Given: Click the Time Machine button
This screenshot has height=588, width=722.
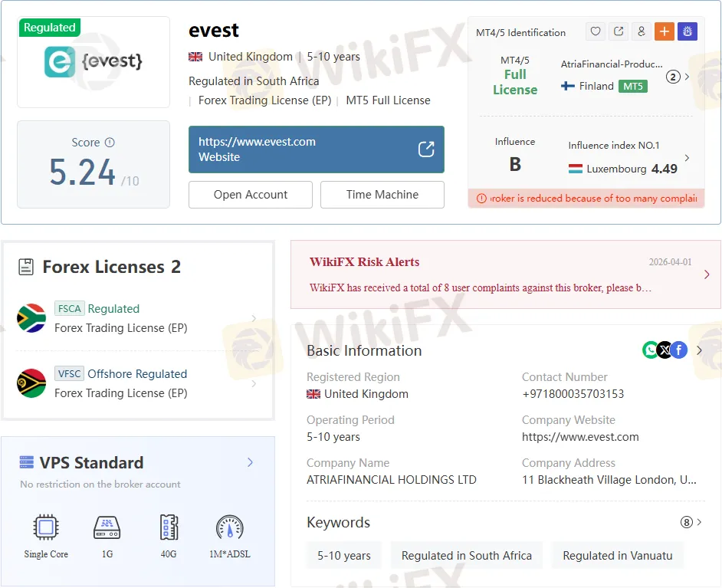Looking at the screenshot, I should [x=382, y=195].
